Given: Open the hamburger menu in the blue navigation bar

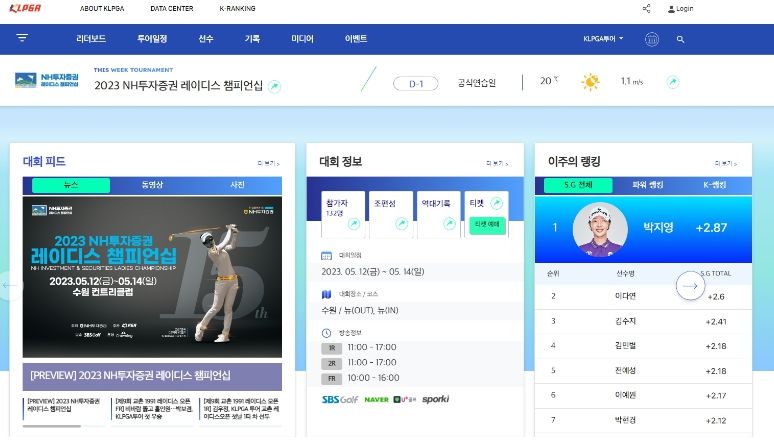Looking at the screenshot, I should pos(22,39).
